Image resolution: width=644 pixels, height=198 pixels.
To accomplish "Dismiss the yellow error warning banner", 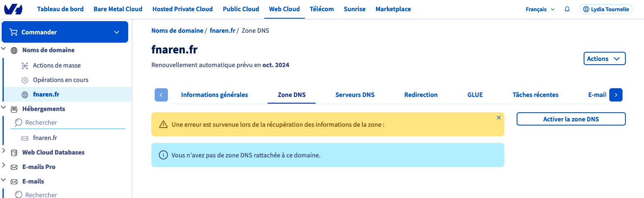I will [498, 118].
